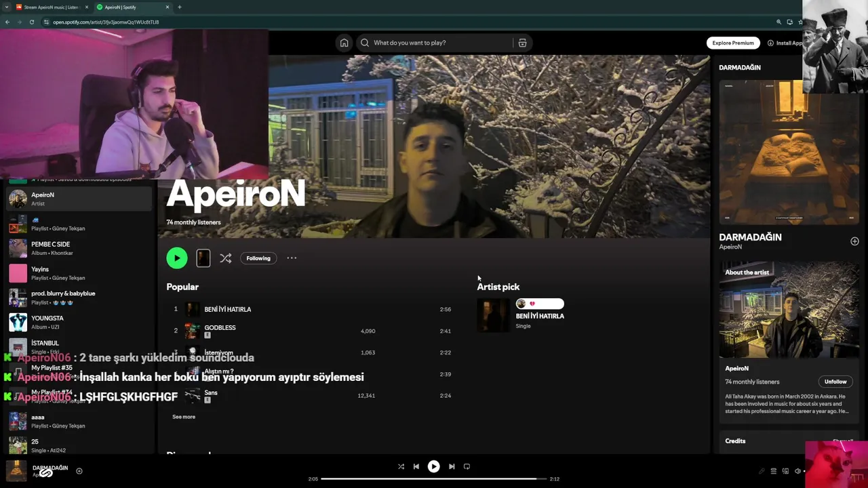Image resolution: width=868 pixels, height=488 pixels.
Task: Add now-playing track via bottom-bar plus icon
Action: (79, 470)
